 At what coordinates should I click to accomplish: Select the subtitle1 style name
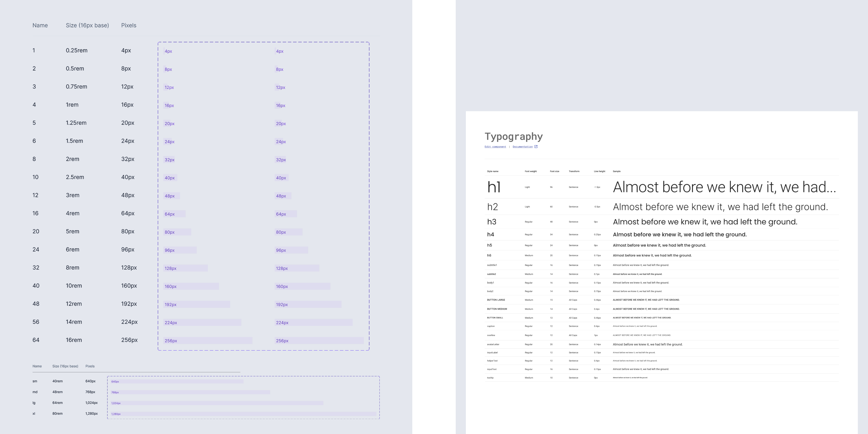[492, 265]
